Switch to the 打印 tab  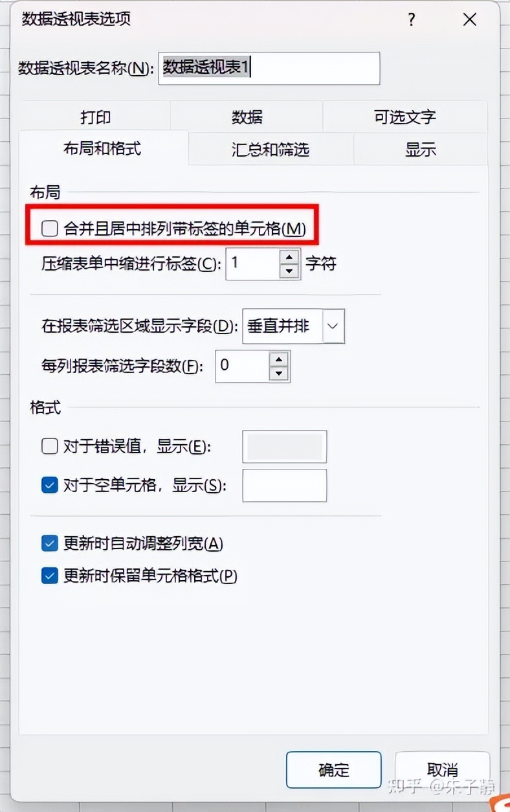(x=95, y=117)
